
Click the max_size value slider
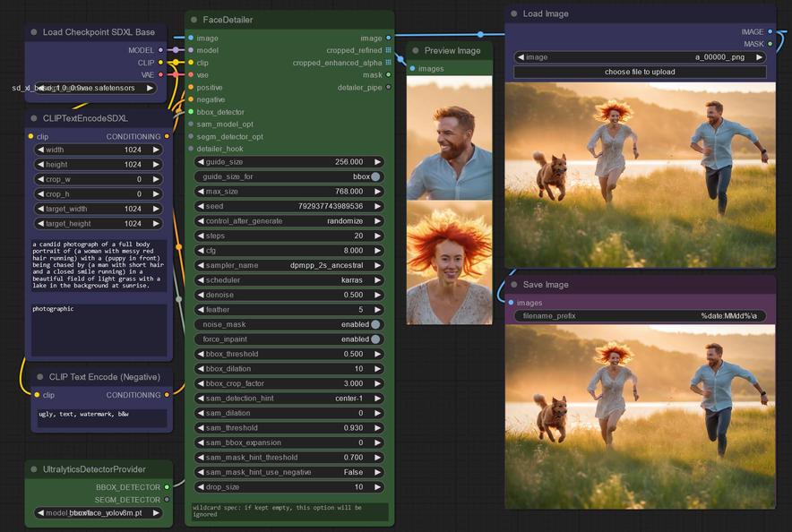pos(288,192)
